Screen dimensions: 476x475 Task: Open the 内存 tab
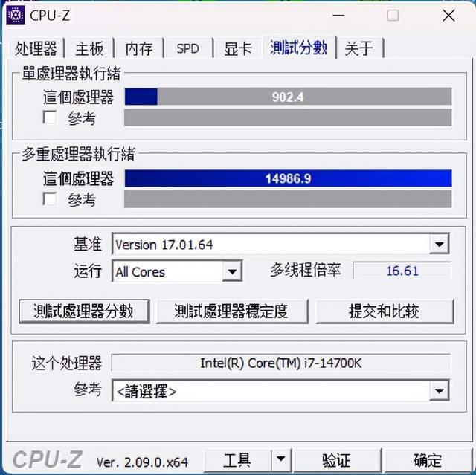139,48
